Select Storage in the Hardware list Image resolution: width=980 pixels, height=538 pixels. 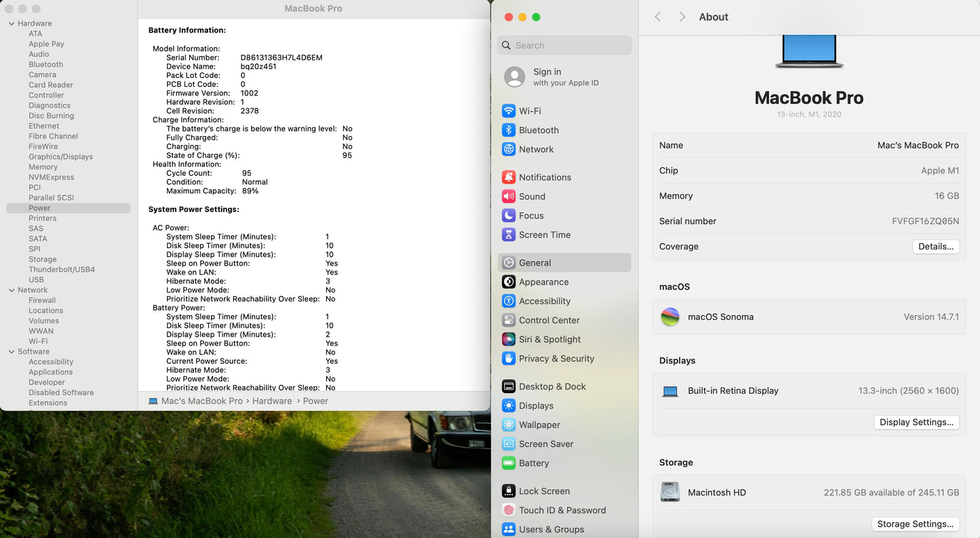point(43,260)
